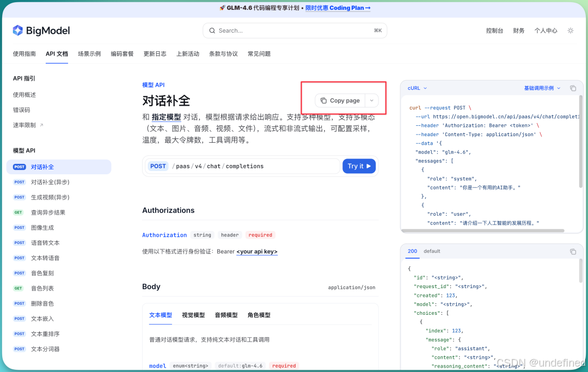Open the 常见问题 tab

[259, 54]
